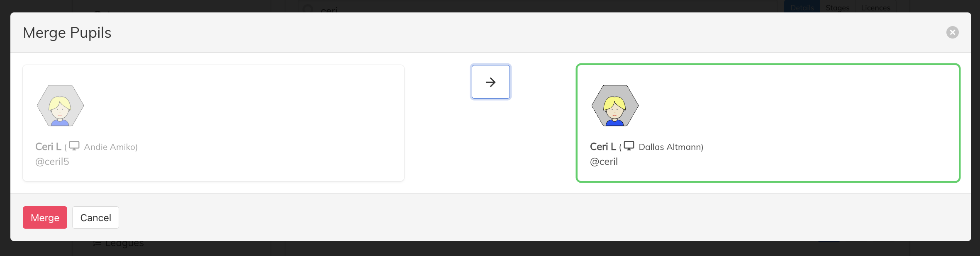Switch to the Licences tab
The width and height of the screenshot is (980, 256).
pyautogui.click(x=875, y=7)
